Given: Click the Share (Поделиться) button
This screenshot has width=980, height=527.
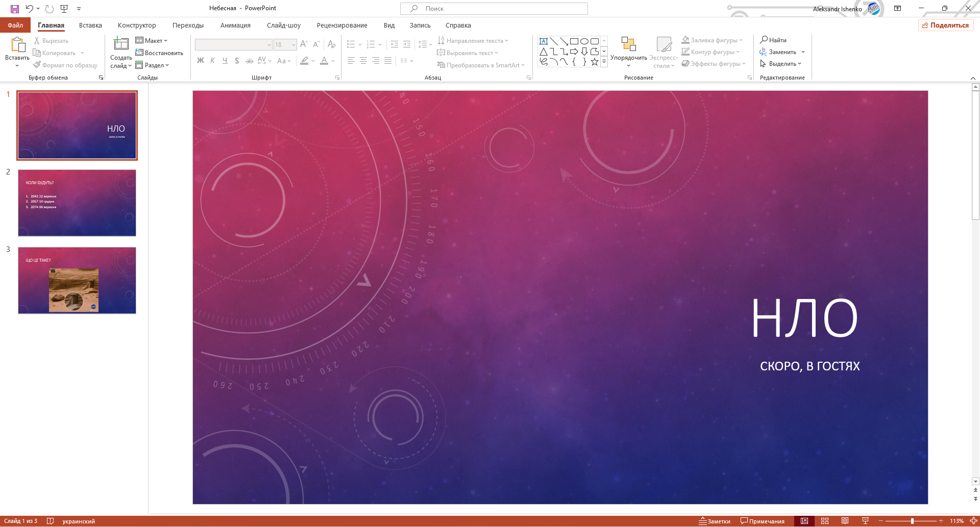Looking at the screenshot, I should [945, 25].
